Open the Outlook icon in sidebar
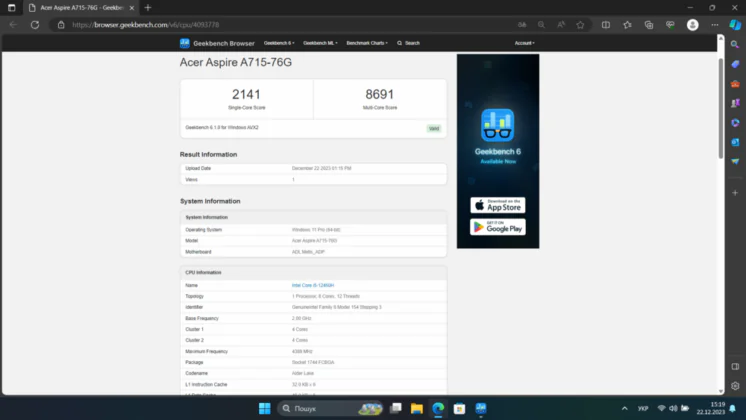This screenshot has width=746, height=420. point(735,142)
